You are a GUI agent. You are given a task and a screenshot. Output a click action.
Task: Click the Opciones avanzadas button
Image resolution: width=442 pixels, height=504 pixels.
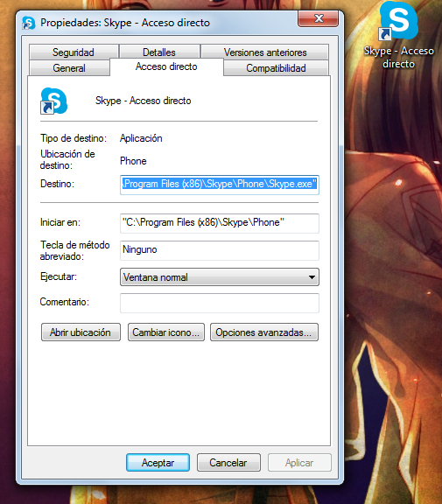(x=264, y=332)
